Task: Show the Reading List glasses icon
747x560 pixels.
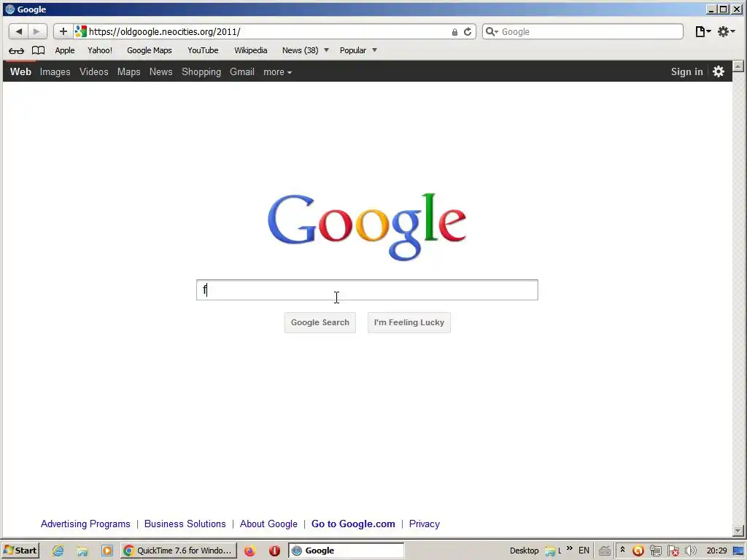Action: pos(16,50)
